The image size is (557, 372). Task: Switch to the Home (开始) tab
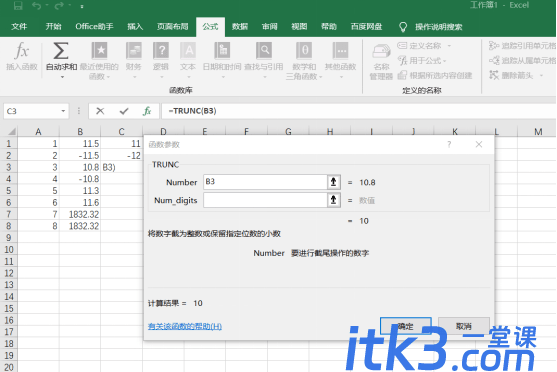click(54, 27)
